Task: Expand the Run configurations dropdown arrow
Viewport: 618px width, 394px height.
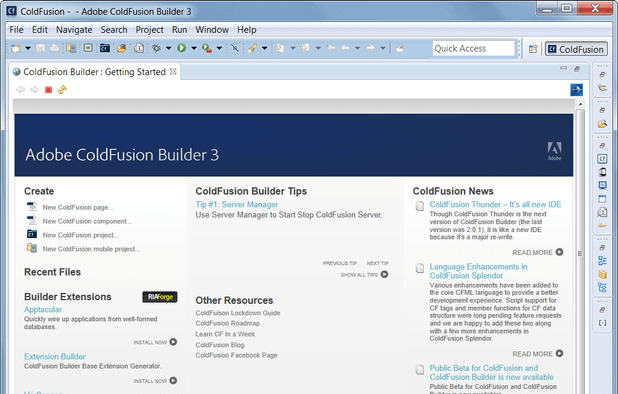Action: pos(194,48)
